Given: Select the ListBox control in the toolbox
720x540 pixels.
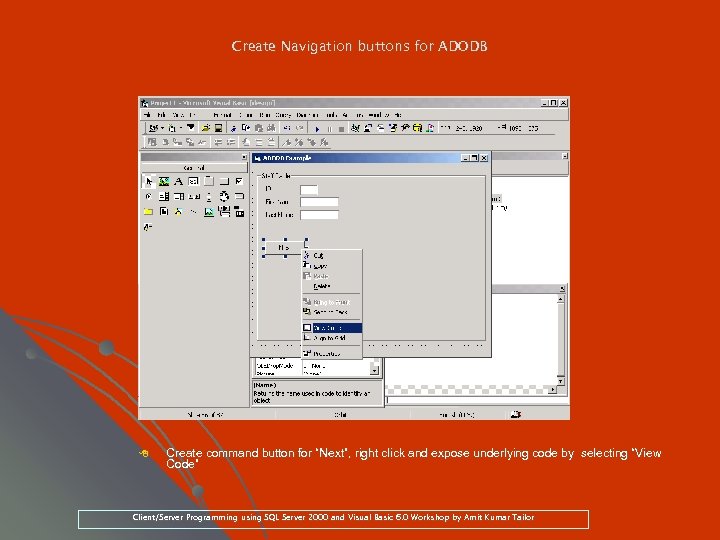Looking at the screenshot, I should pos(179,197).
